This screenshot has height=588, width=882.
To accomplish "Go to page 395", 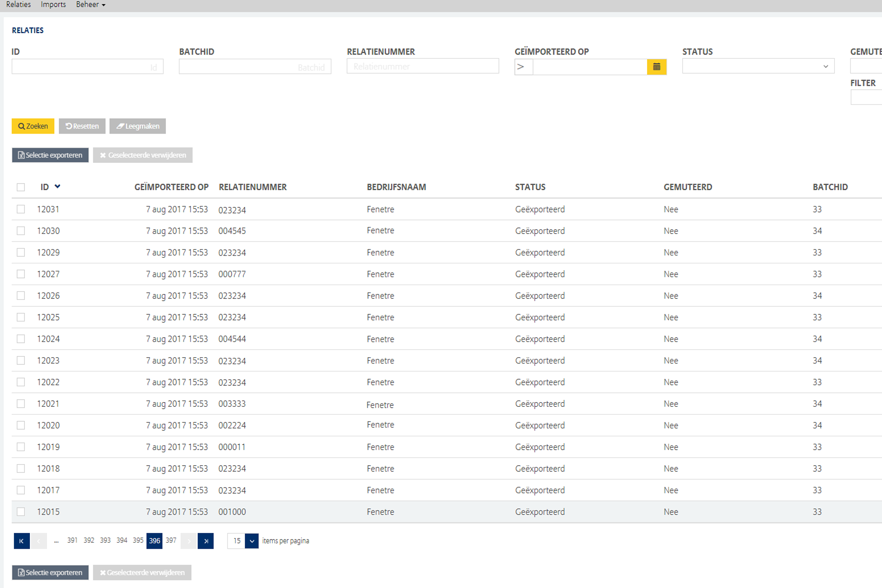I will (138, 540).
